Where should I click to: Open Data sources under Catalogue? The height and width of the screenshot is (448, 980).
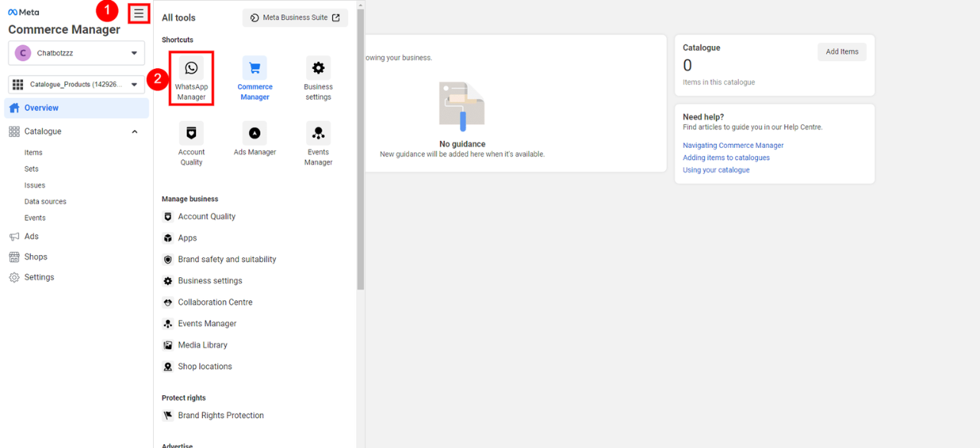(45, 201)
